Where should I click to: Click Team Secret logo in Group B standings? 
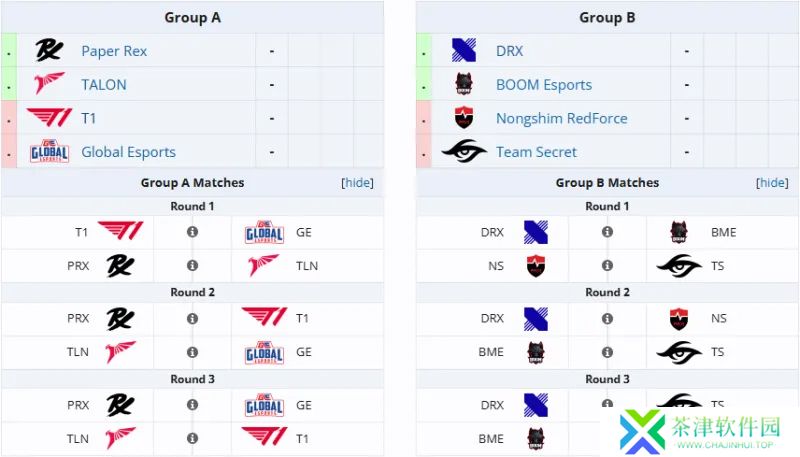[464, 151]
